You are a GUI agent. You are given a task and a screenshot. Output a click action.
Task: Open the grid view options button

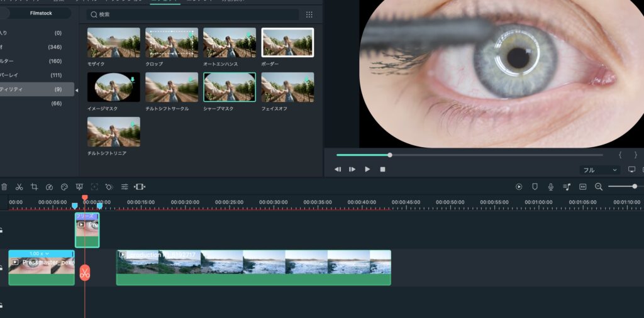click(309, 14)
